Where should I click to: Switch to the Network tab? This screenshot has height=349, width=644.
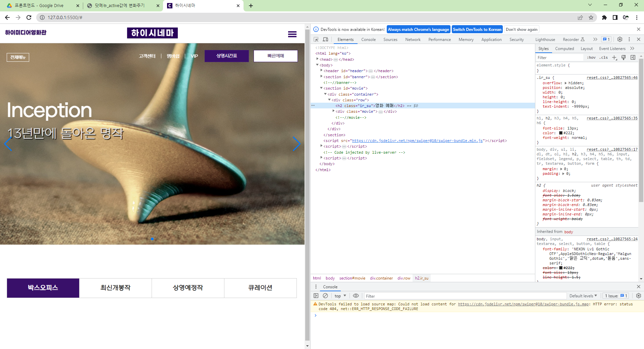[413, 39]
